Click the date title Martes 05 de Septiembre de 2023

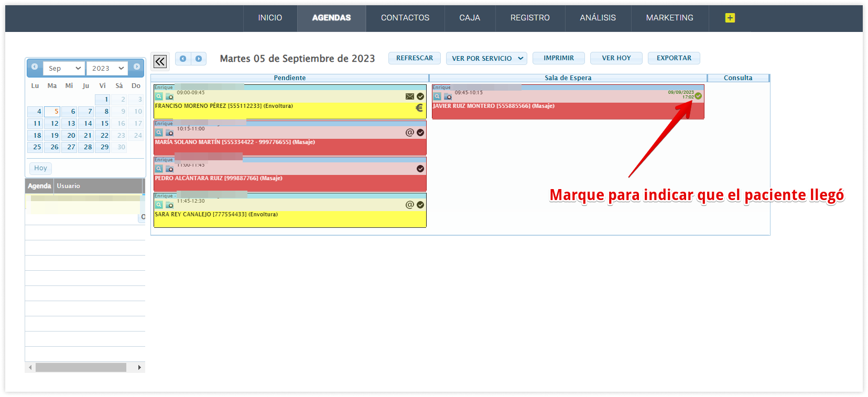297,59
